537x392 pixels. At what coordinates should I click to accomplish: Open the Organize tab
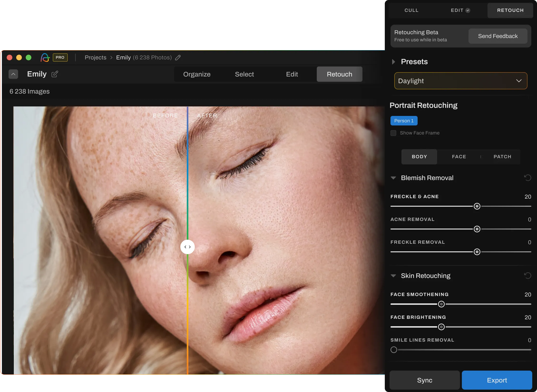coord(197,74)
